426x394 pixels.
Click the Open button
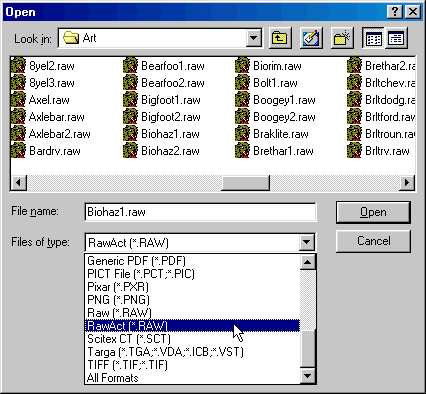pos(373,212)
